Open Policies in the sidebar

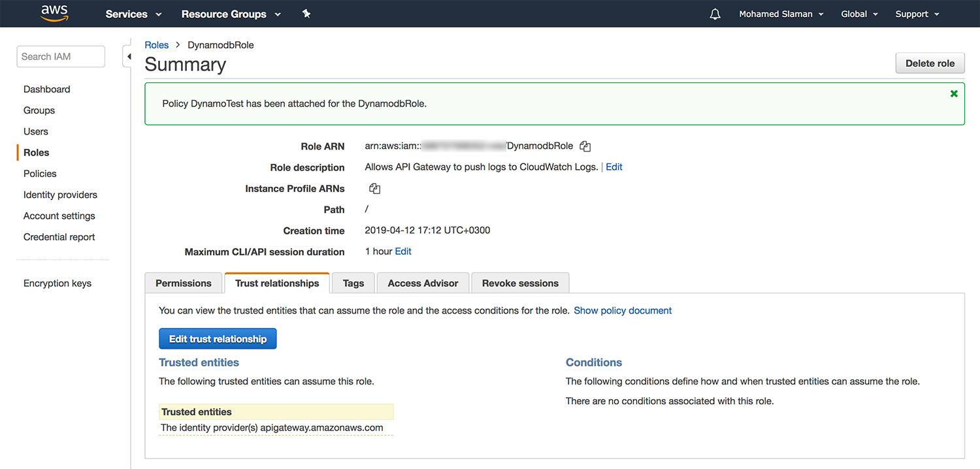point(40,174)
